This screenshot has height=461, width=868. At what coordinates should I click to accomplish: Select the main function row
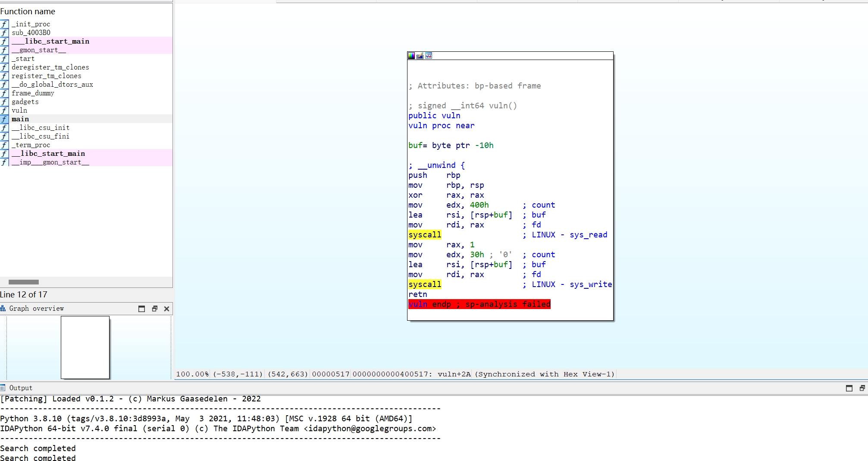86,119
